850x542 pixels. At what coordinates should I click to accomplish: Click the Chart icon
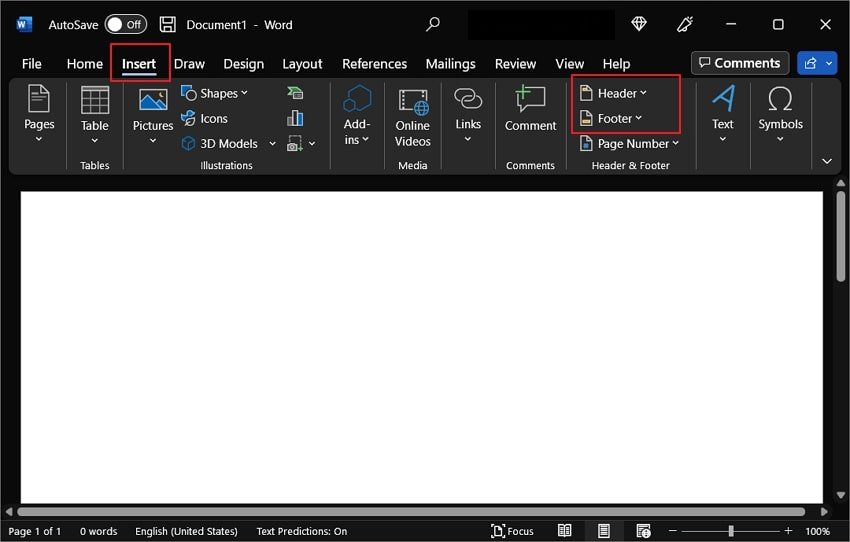tap(295, 118)
